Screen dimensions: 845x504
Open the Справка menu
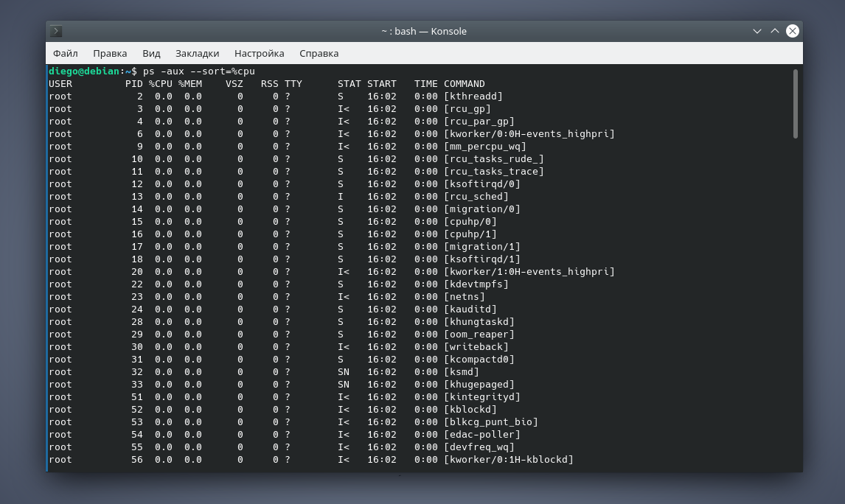[319, 53]
